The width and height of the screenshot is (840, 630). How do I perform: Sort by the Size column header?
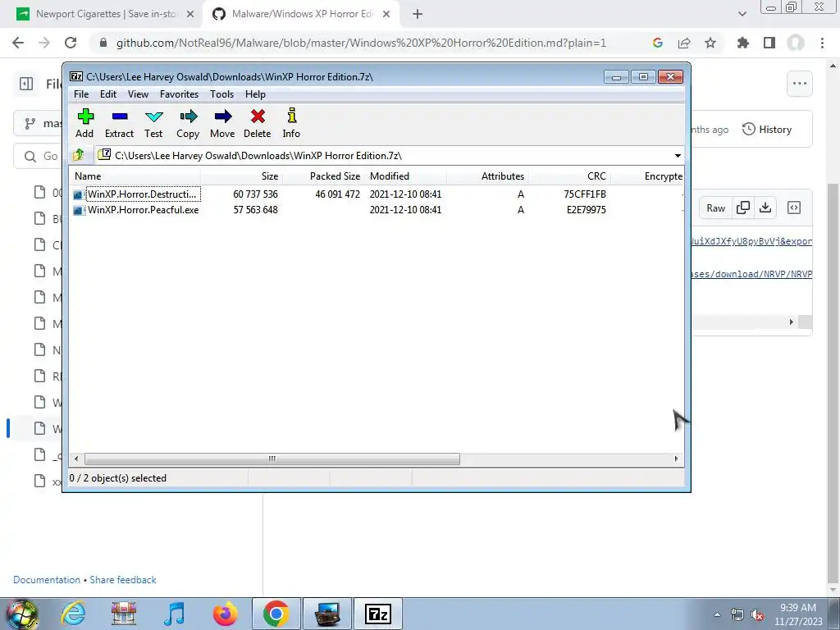tap(242, 176)
